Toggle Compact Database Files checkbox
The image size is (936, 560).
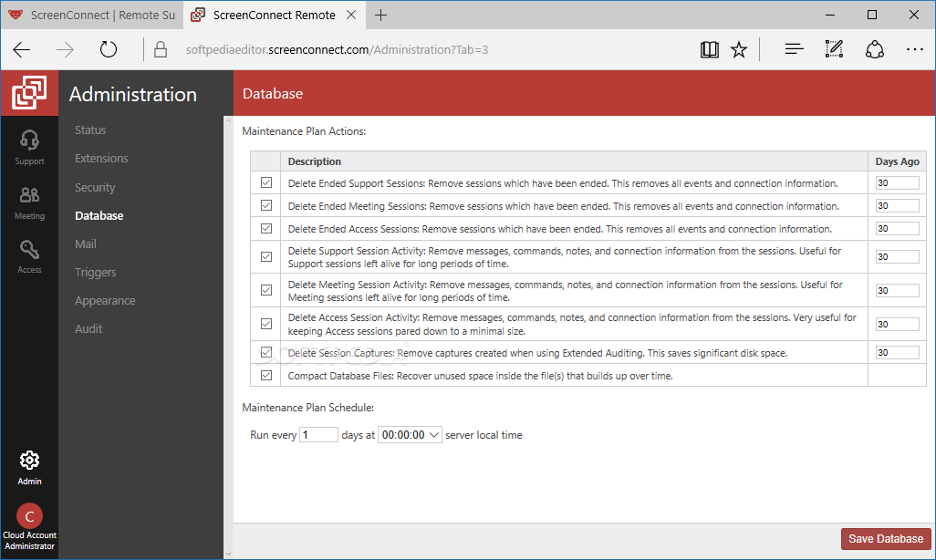click(266, 376)
